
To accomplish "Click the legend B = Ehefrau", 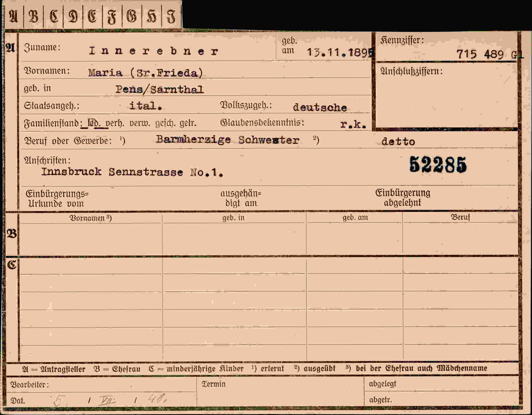I will (117, 369).
